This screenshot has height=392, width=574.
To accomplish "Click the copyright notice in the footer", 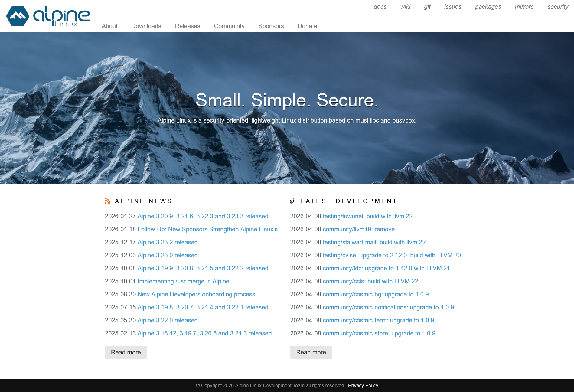I will (270, 385).
